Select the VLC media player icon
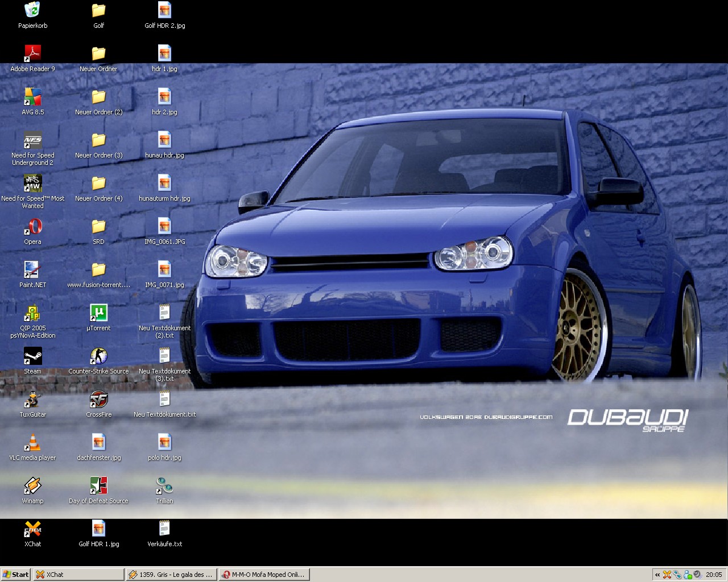This screenshot has width=728, height=582. coord(32,442)
